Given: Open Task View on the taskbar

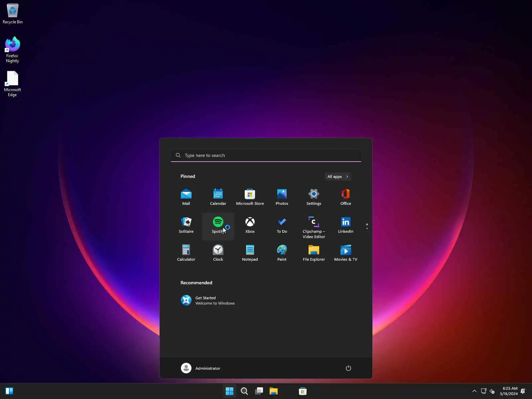Looking at the screenshot, I should (x=259, y=391).
